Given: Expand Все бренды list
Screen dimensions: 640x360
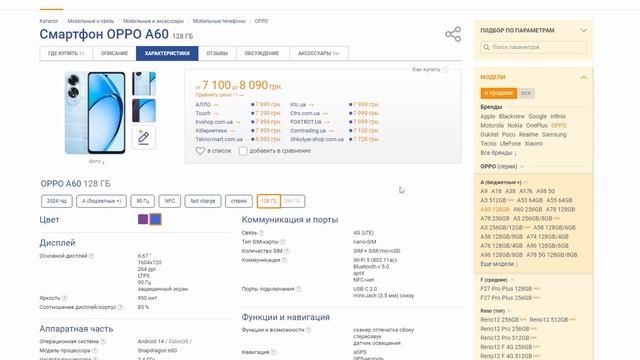Looking at the screenshot, I should click(x=498, y=153).
